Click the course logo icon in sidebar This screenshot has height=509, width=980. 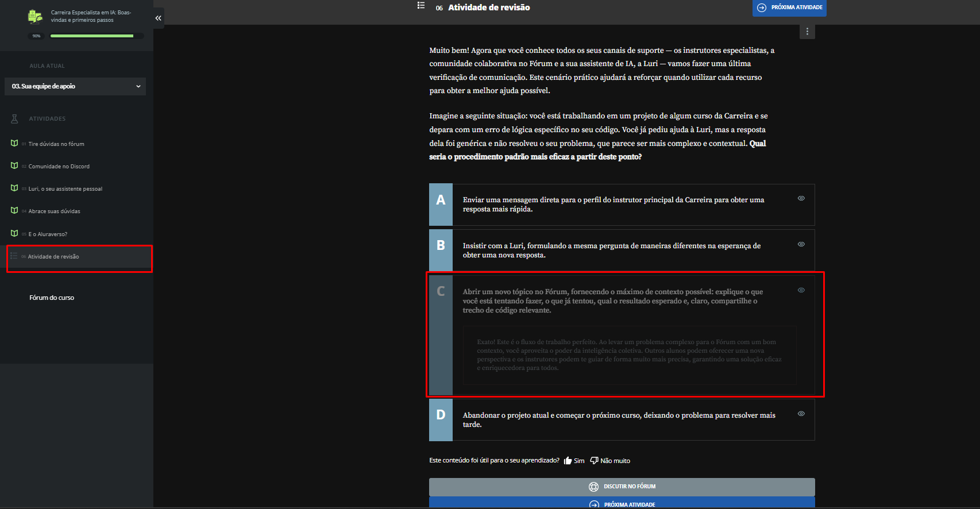[x=36, y=17]
